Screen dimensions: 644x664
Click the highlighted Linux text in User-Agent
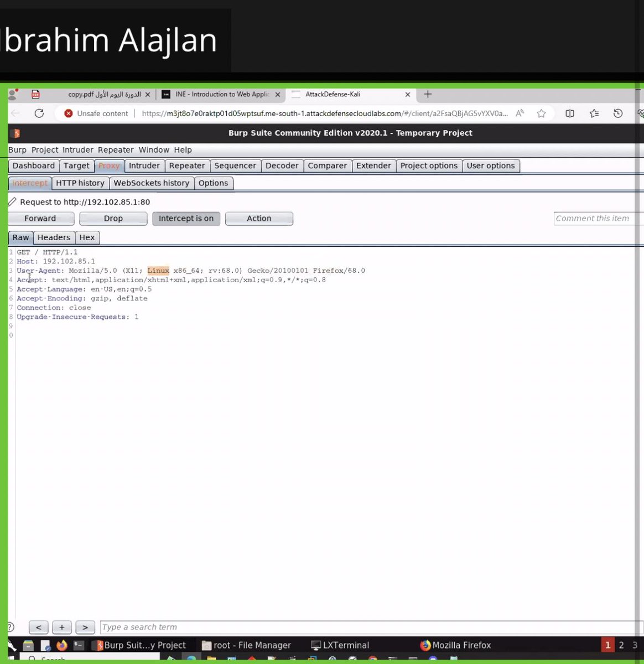(x=158, y=271)
